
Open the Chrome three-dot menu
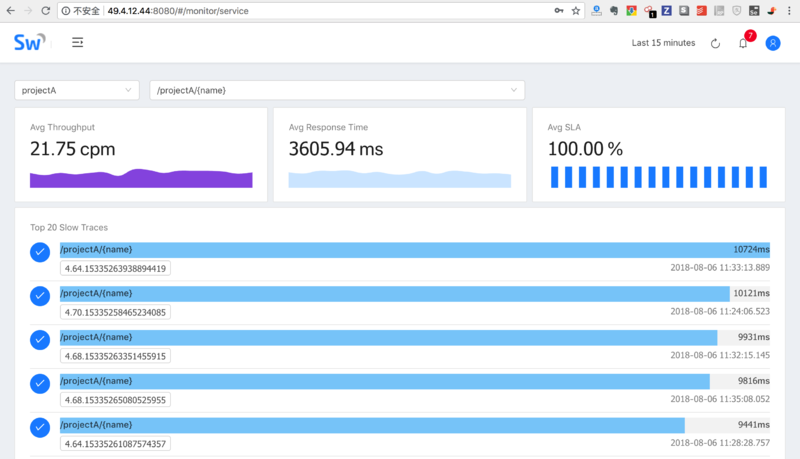pyautogui.click(x=789, y=11)
